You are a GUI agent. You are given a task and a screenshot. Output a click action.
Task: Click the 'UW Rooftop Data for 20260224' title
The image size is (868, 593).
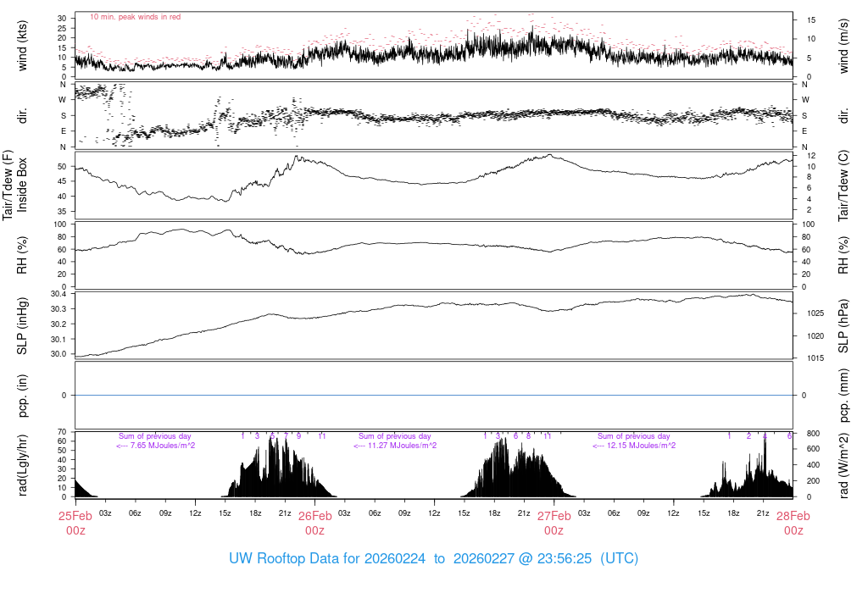click(x=327, y=558)
